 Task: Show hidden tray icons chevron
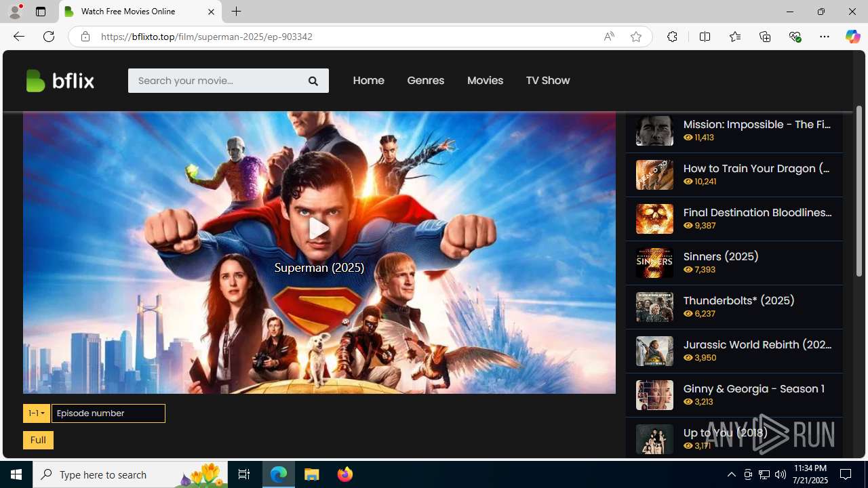pos(732,474)
